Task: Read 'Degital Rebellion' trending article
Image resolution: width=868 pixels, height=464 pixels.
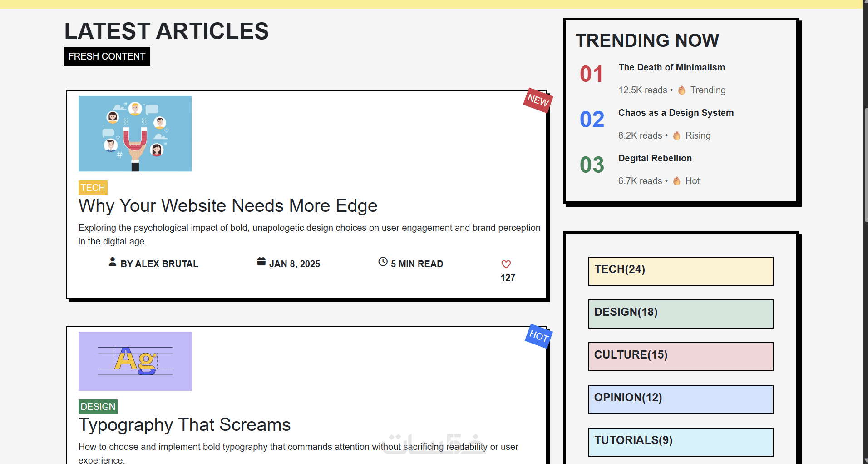Action: [655, 158]
